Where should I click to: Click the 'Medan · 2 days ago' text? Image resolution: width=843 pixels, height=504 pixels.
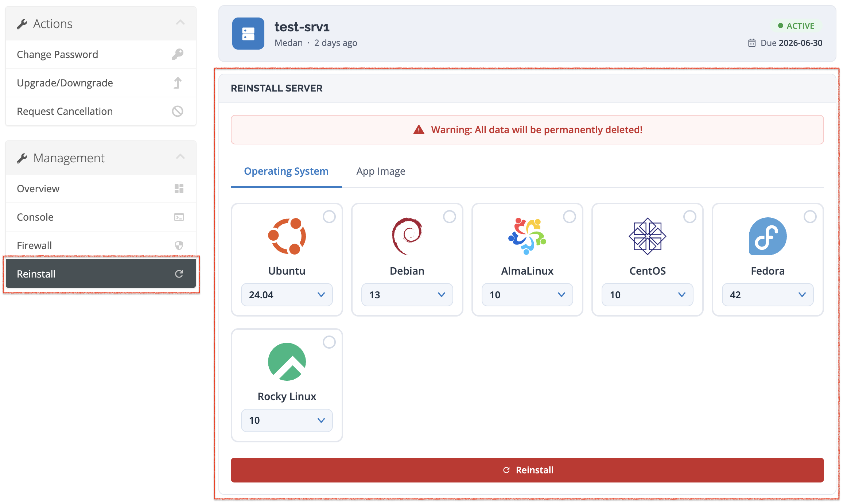pyautogui.click(x=316, y=43)
